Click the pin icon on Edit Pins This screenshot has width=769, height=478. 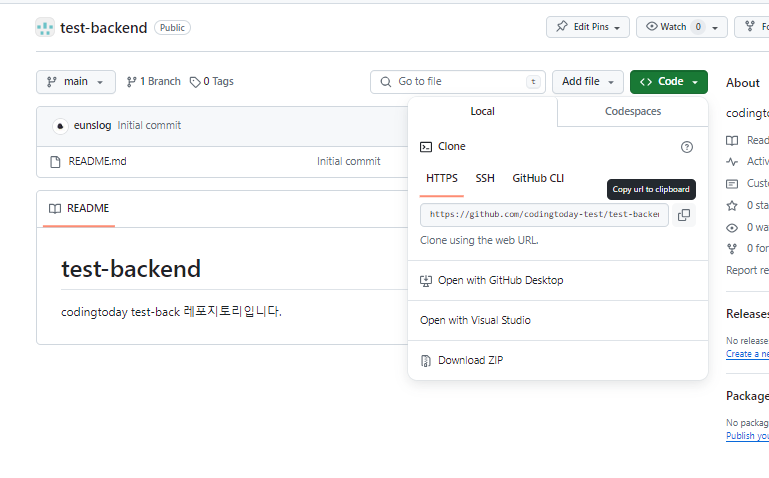562,26
